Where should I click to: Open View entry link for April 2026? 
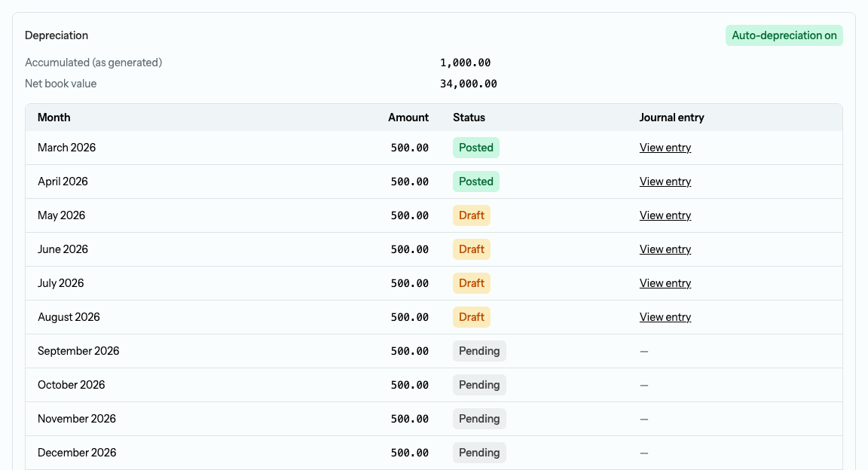pos(665,182)
